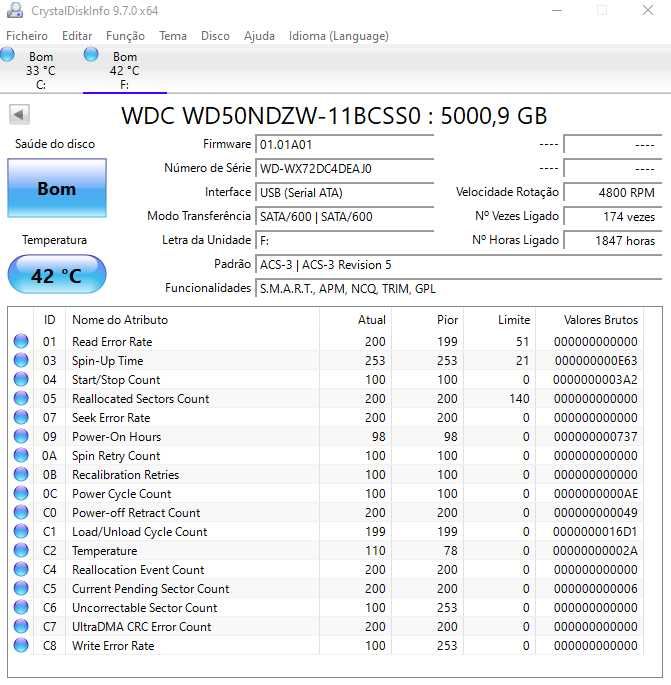Select the Read Error Rate attribute name
Viewport: 671px width, 685px height.
(x=112, y=342)
